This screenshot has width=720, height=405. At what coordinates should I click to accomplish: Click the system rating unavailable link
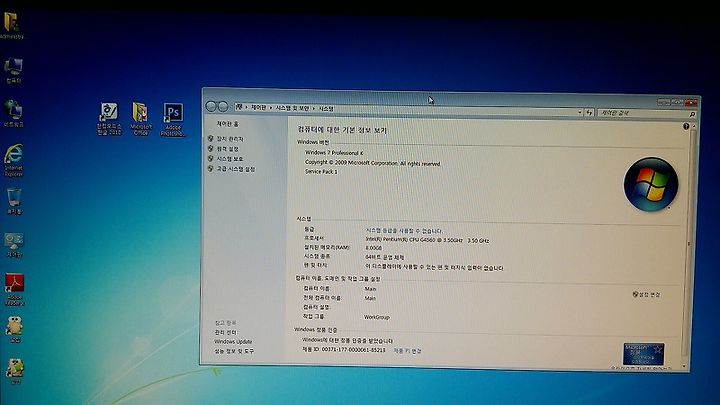tap(404, 231)
